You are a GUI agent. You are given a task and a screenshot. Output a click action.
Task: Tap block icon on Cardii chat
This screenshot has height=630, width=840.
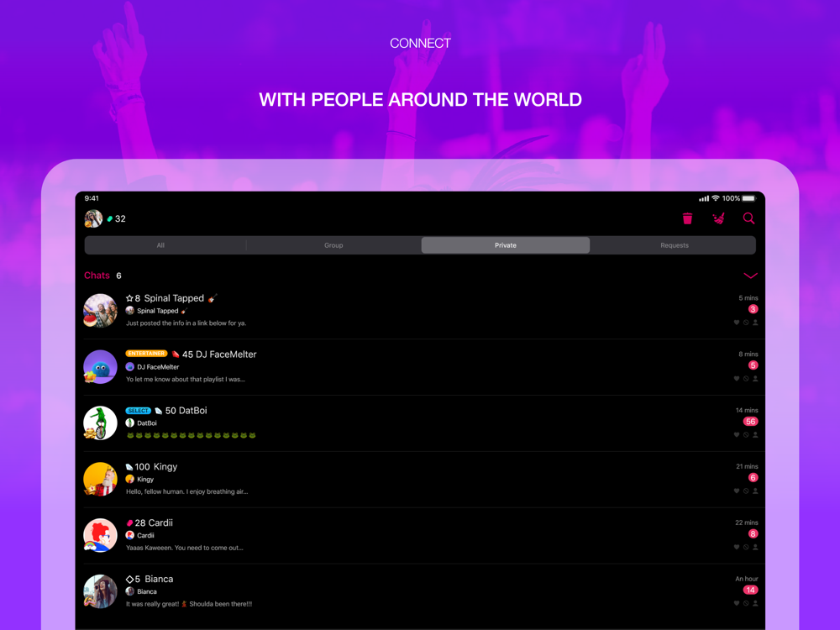pos(746,548)
